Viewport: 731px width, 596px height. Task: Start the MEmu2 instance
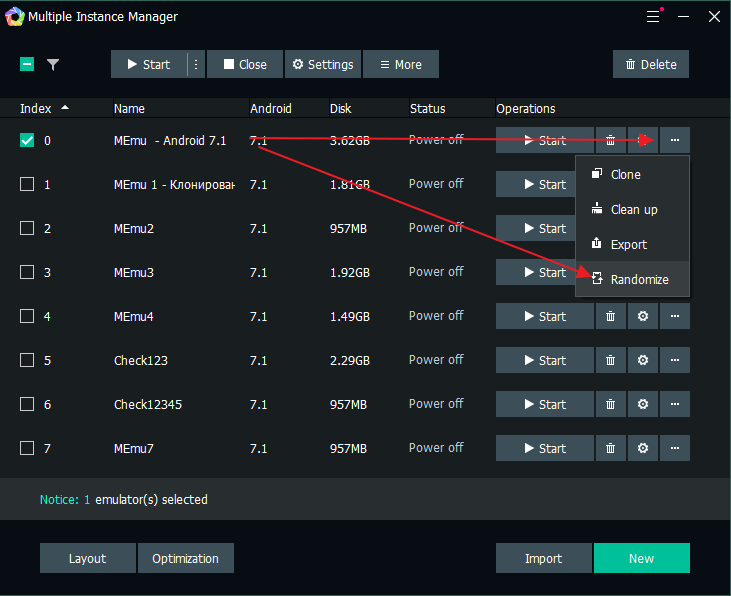coord(536,228)
